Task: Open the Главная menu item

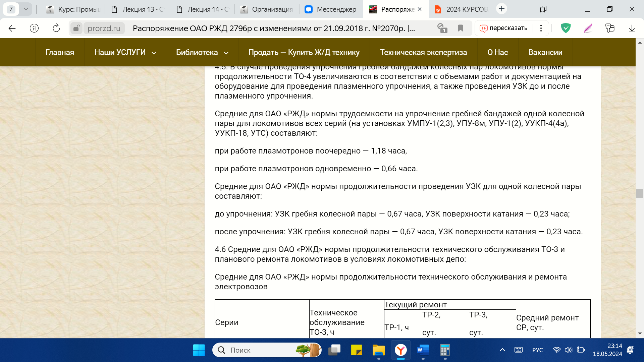Action: click(x=60, y=52)
